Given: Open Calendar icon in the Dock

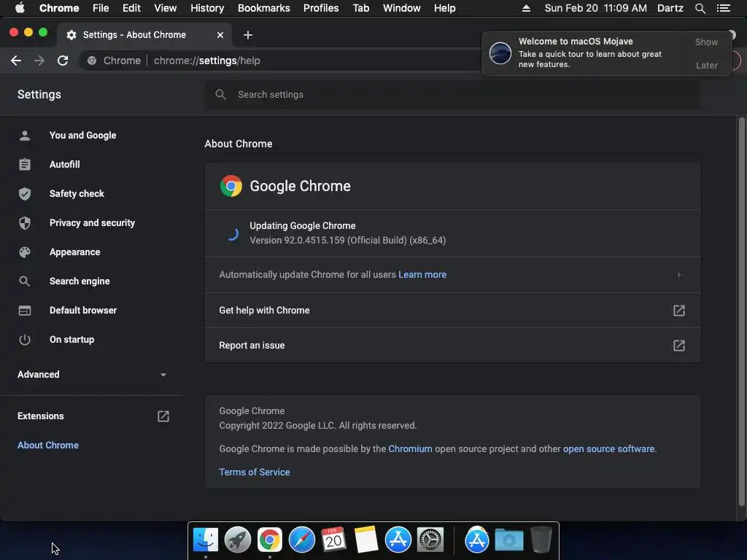Looking at the screenshot, I should click(x=333, y=540).
